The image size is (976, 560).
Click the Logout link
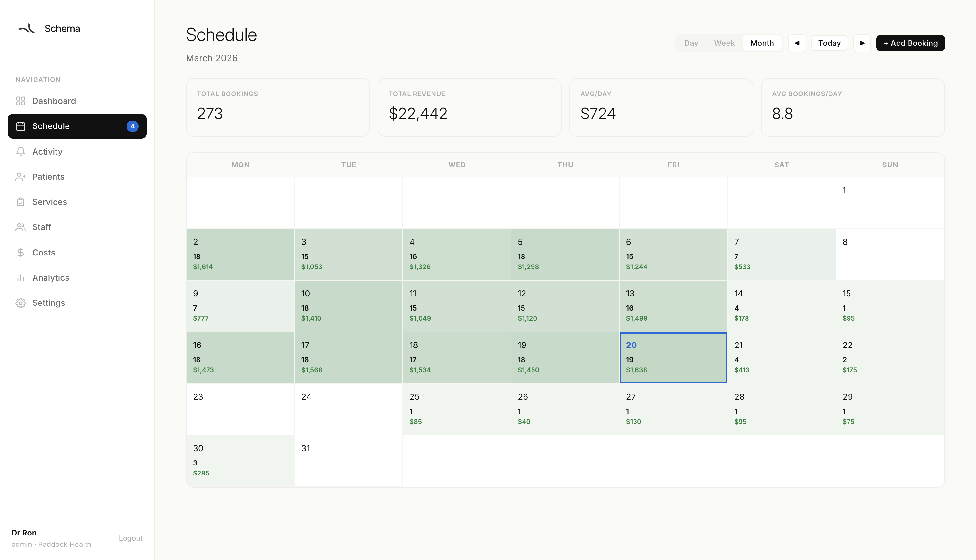(x=130, y=538)
